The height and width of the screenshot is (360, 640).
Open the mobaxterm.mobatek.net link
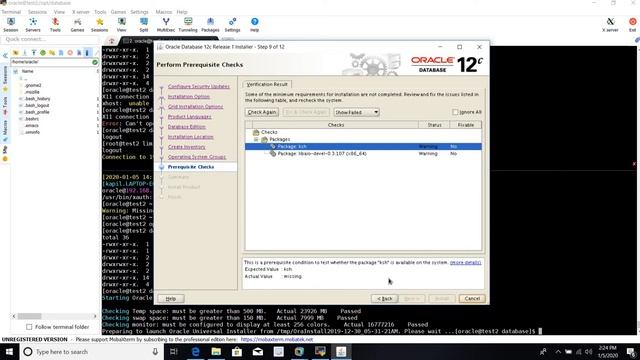point(277,340)
